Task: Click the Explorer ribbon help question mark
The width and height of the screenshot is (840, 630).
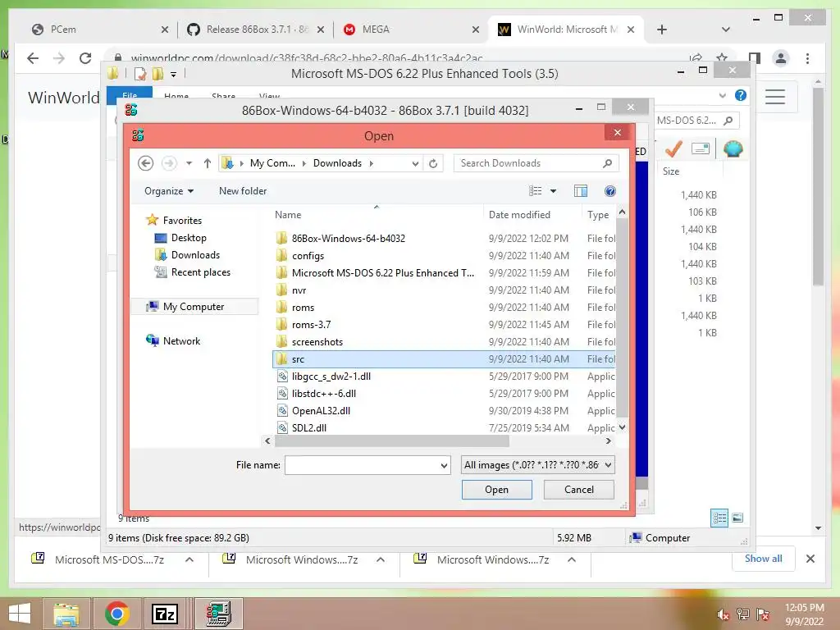Action: click(741, 95)
